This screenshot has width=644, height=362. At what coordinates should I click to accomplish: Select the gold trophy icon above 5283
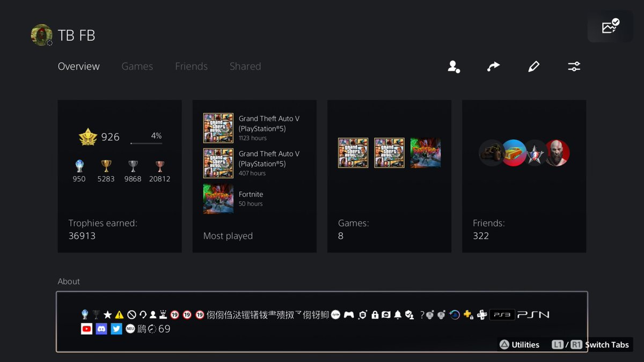pyautogui.click(x=106, y=166)
